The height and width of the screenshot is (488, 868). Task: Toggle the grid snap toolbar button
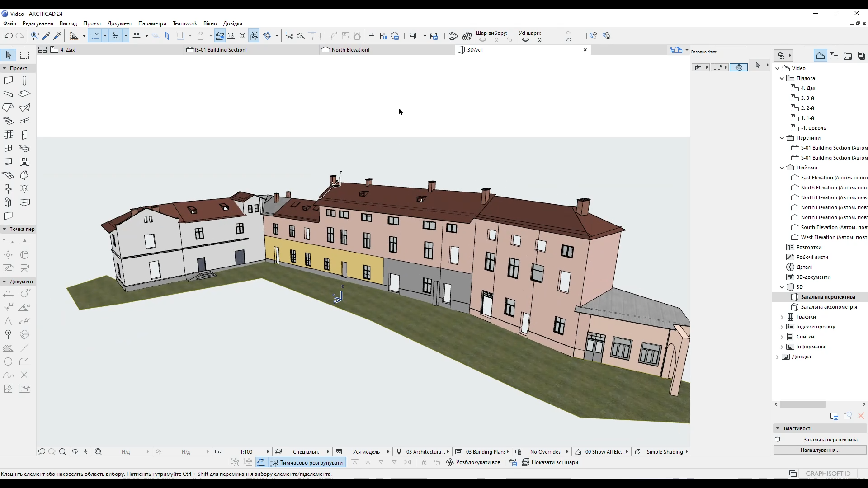point(137,36)
